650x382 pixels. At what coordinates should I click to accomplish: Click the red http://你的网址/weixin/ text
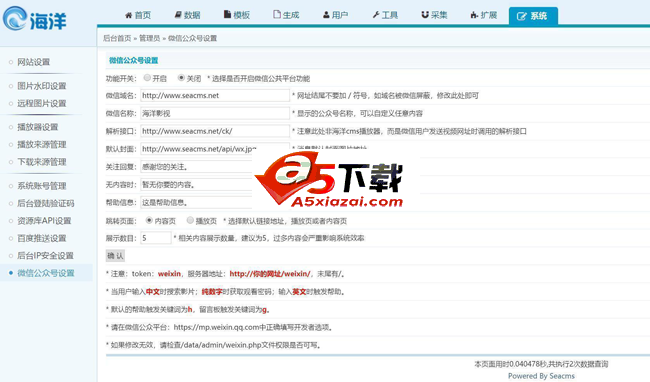tap(270, 274)
